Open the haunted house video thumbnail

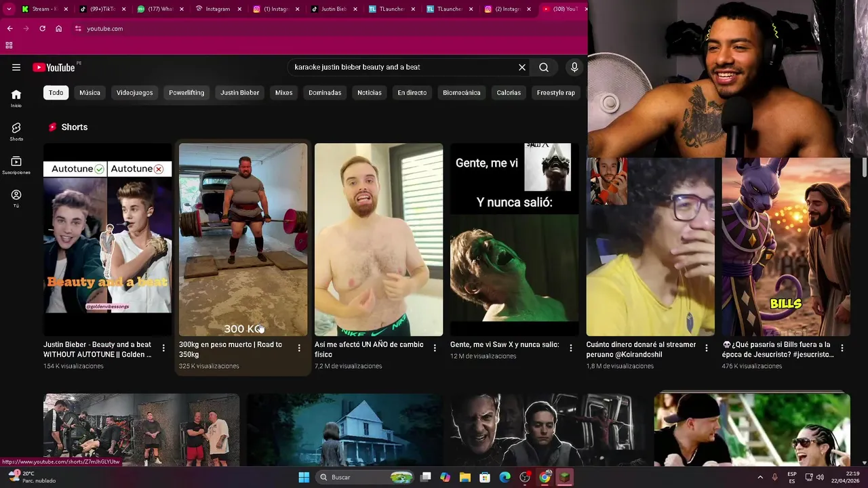tap(344, 430)
